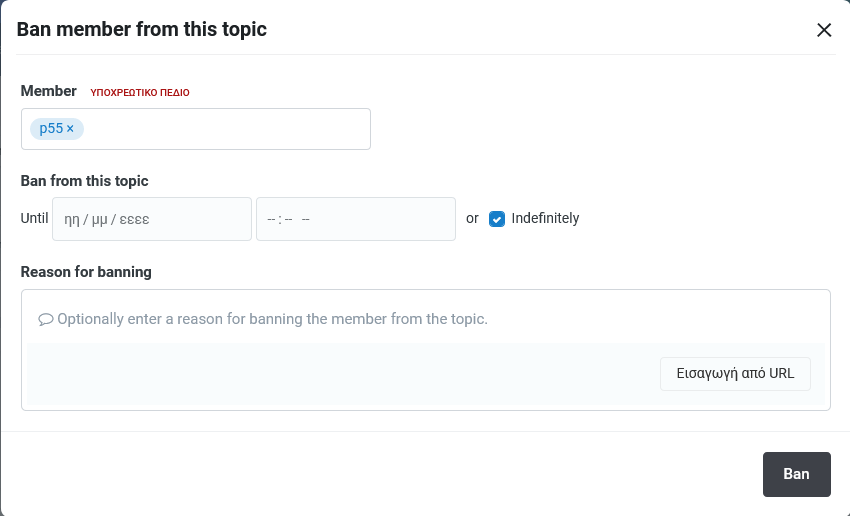Click the AM/PM segment of time field
Viewport: 850px width, 516px height.
click(x=306, y=219)
